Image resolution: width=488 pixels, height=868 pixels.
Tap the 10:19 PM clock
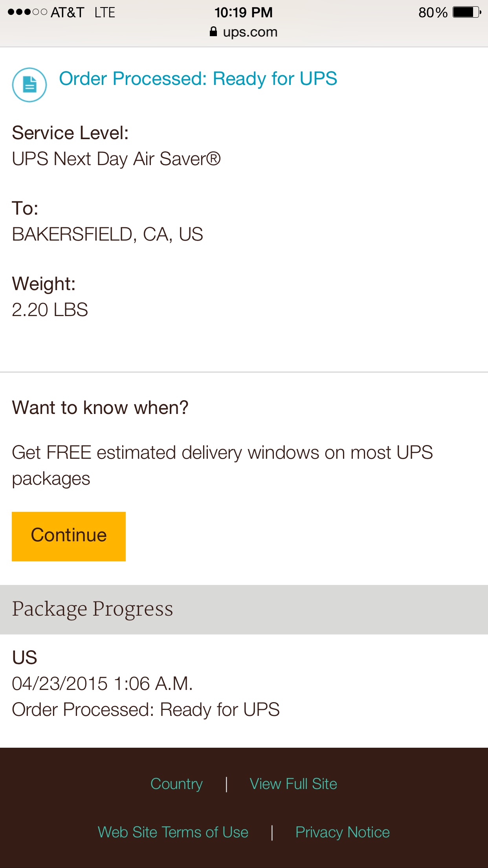(x=244, y=12)
